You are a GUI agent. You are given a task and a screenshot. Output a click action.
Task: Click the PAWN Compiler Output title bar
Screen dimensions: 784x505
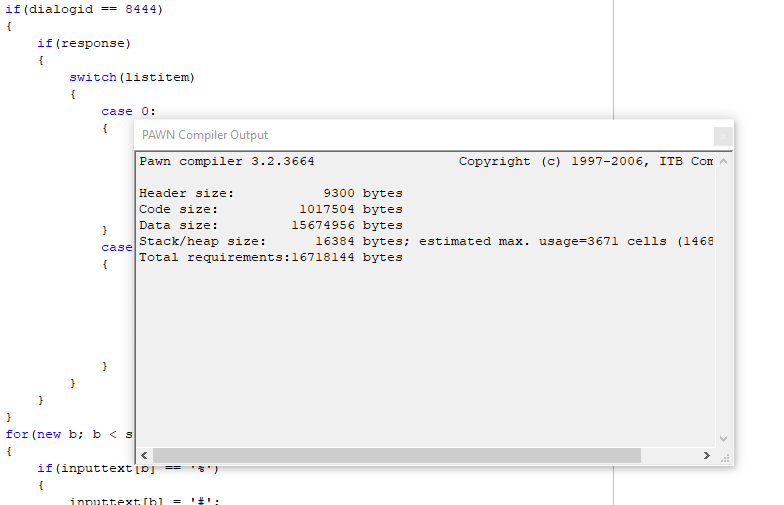pyautogui.click(x=424, y=135)
